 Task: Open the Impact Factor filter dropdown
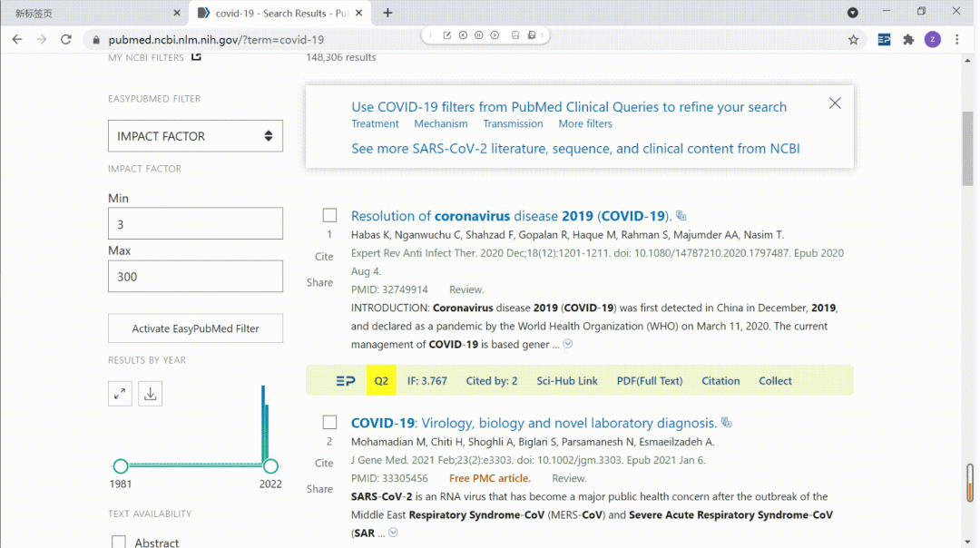point(195,136)
